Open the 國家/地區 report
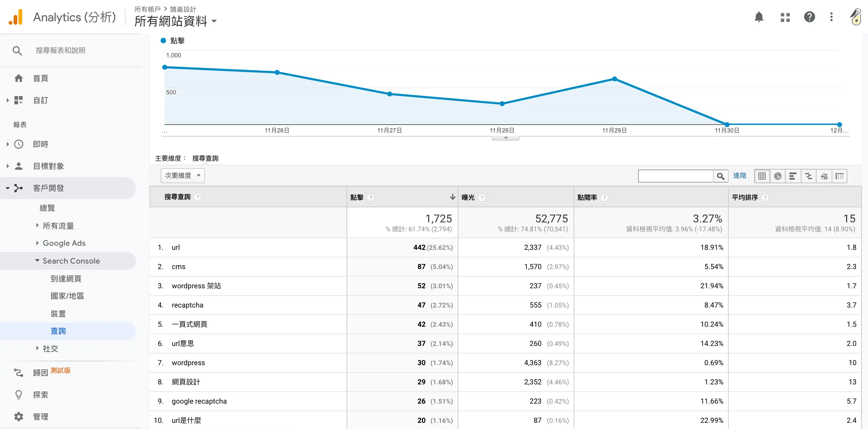 [x=67, y=296]
